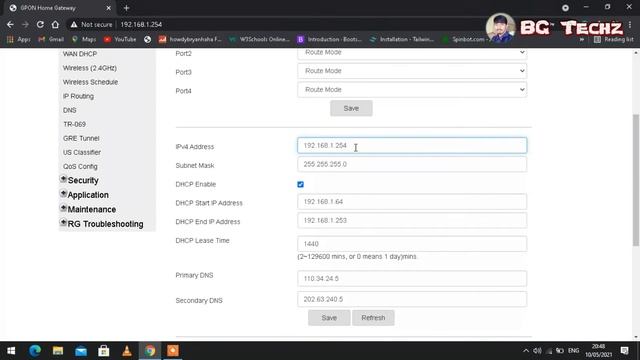This screenshot has height=360, width=640.
Task: Save the port mode settings
Action: coord(351,108)
